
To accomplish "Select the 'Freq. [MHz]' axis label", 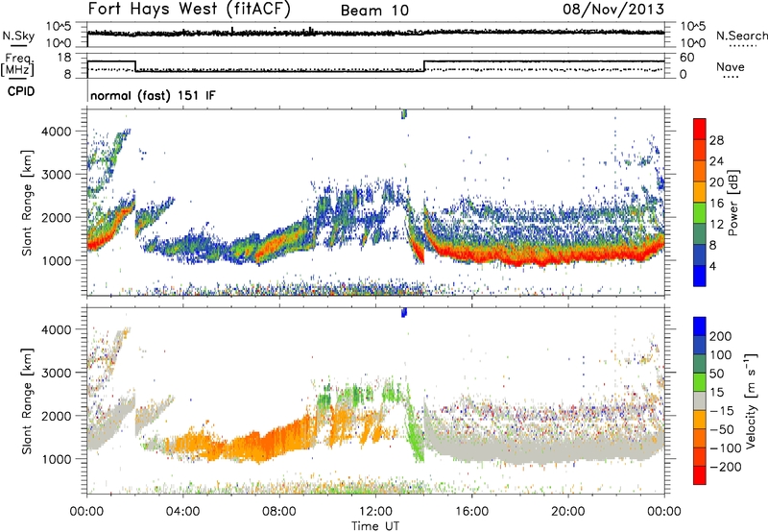I will point(17,65).
